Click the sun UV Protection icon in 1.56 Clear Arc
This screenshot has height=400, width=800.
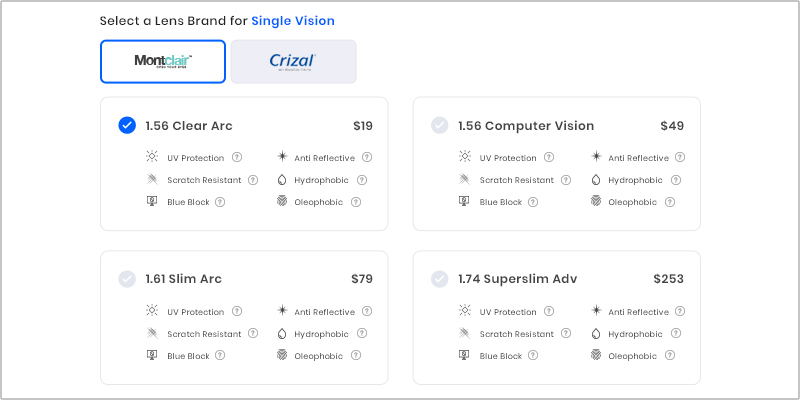click(x=152, y=157)
